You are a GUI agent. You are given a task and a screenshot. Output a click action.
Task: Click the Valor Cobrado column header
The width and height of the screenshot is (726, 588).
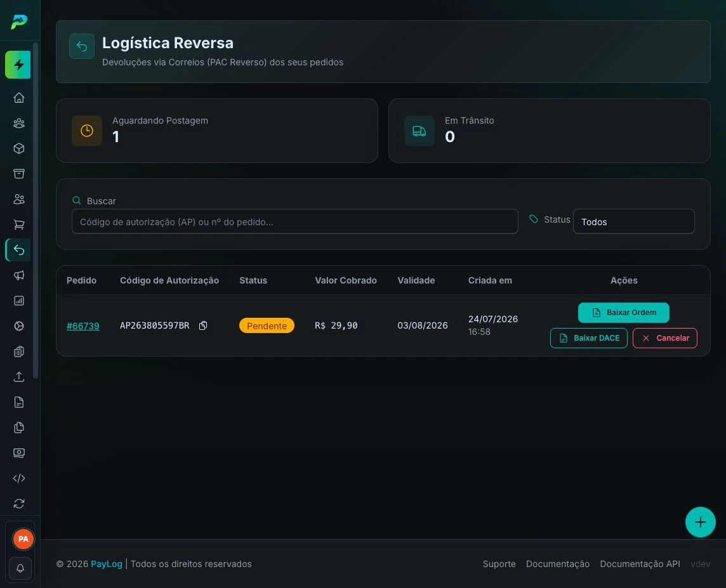coord(346,280)
